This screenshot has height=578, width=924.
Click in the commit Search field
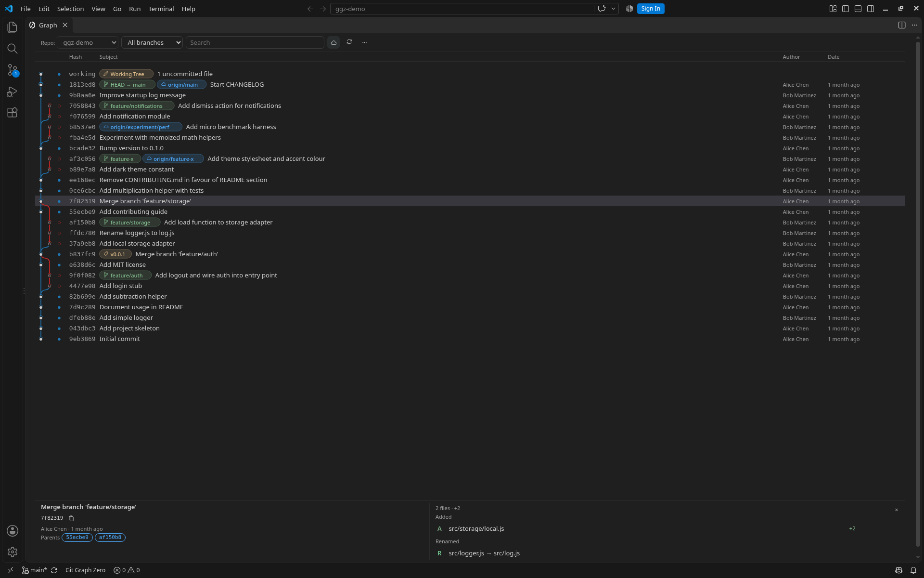tap(255, 42)
